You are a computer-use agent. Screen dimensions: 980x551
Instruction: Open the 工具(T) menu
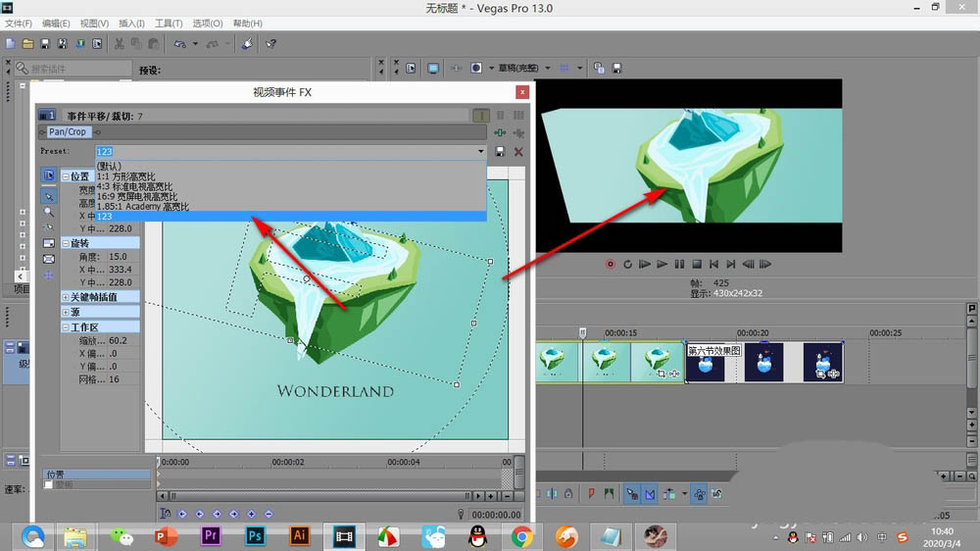pyautogui.click(x=169, y=24)
